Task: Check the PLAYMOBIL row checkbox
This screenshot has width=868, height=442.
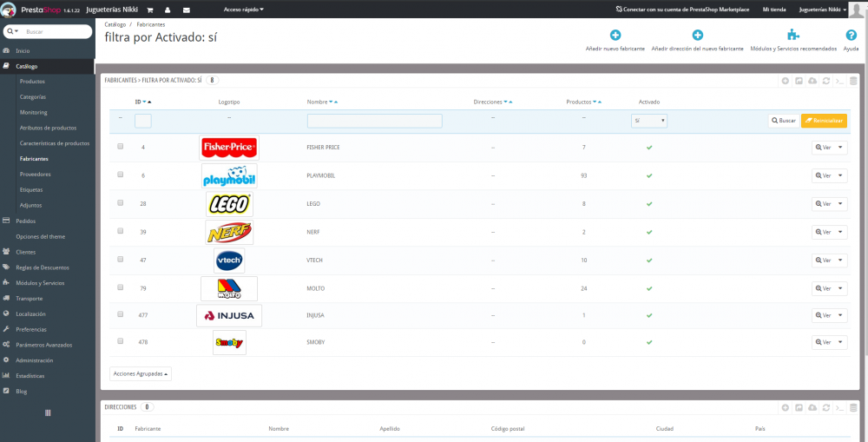Action: 120,175
